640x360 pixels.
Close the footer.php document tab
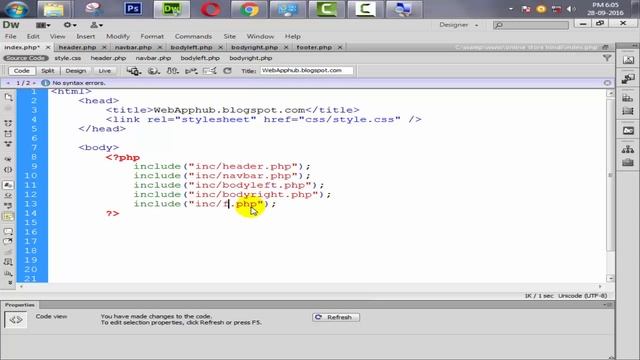340,47
